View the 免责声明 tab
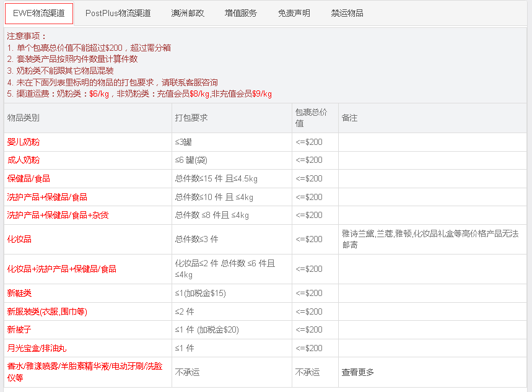This screenshot has width=532, height=392. coord(294,14)
